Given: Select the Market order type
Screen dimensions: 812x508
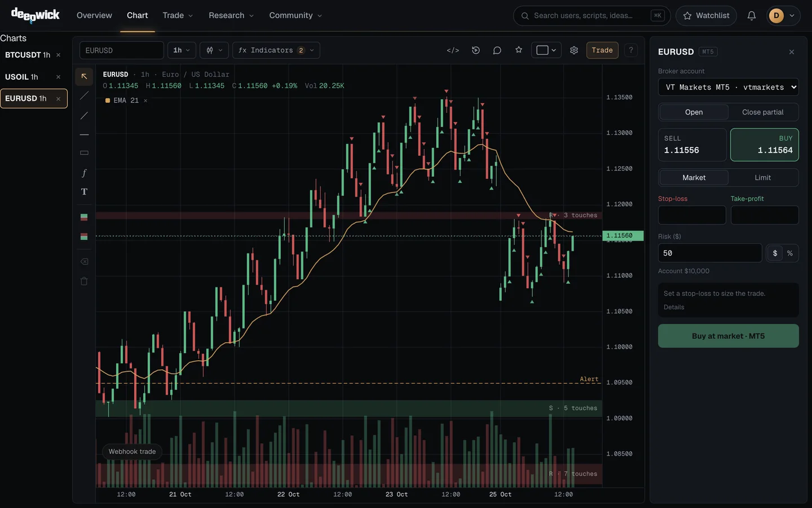Looking at the screenshot, I should pos(694,178).
